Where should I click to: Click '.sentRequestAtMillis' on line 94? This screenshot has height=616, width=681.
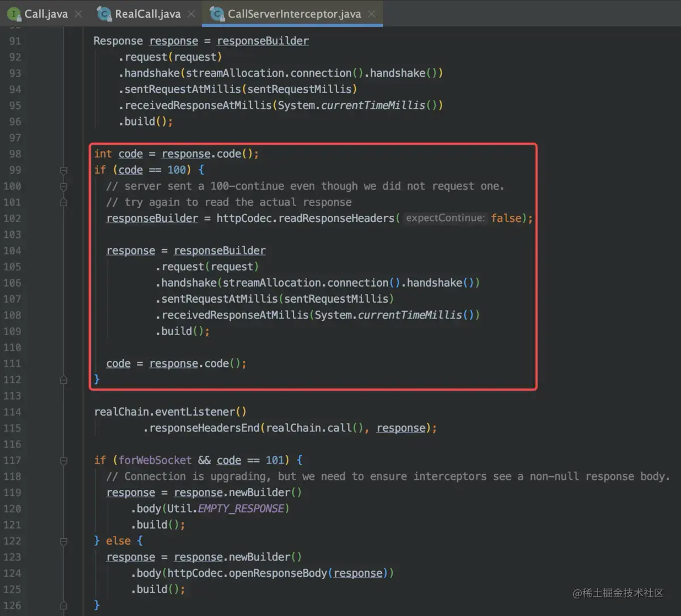(x=180, y=89)
